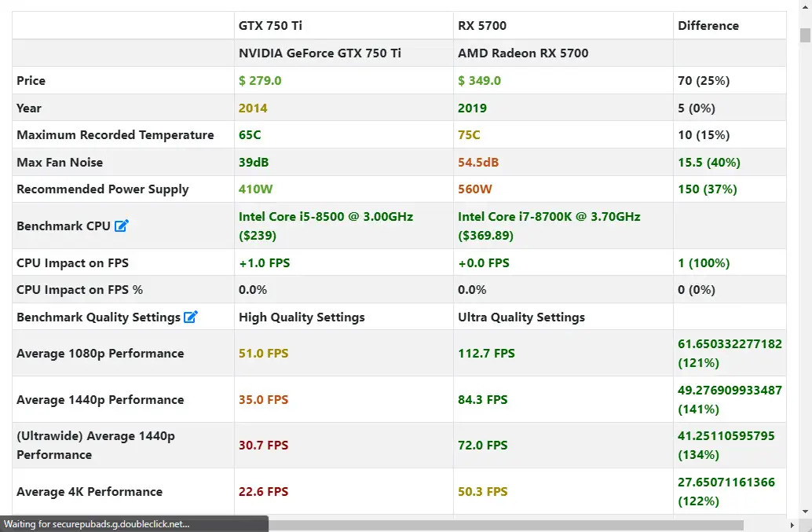Select the "54.5dB" fan noise value
812x532 pixels.
(x=478, y=162)
